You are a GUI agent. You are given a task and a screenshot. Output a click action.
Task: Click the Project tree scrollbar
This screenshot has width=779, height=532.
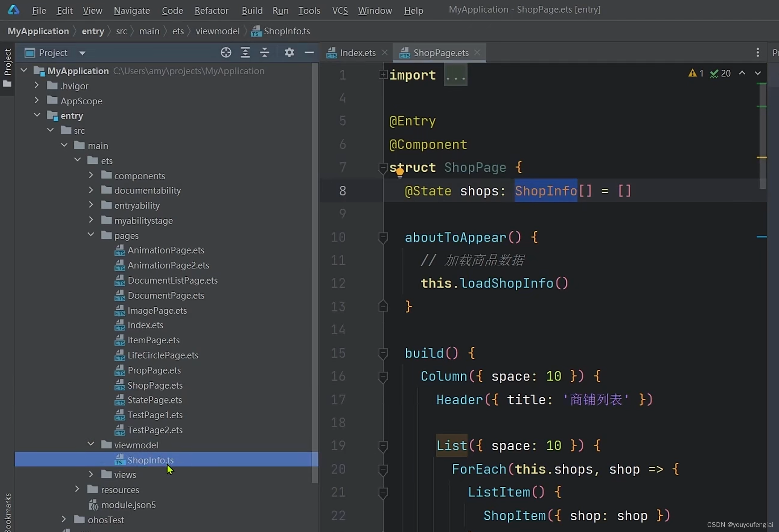coord(314,273)
